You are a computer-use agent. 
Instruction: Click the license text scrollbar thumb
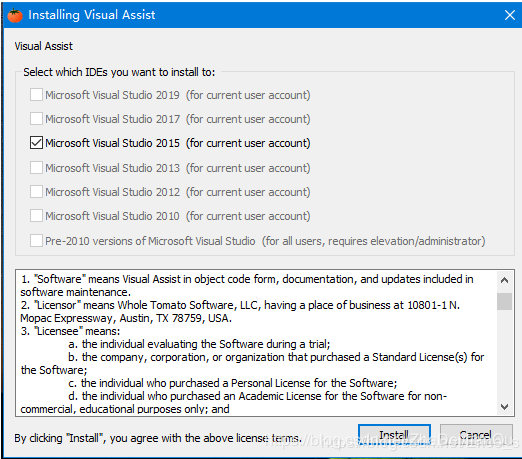coord(504,301)
